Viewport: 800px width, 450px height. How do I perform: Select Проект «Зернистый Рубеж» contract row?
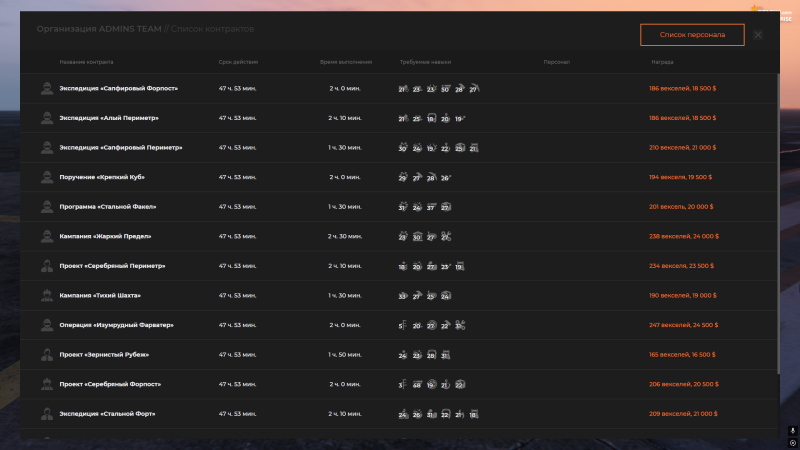104,355
